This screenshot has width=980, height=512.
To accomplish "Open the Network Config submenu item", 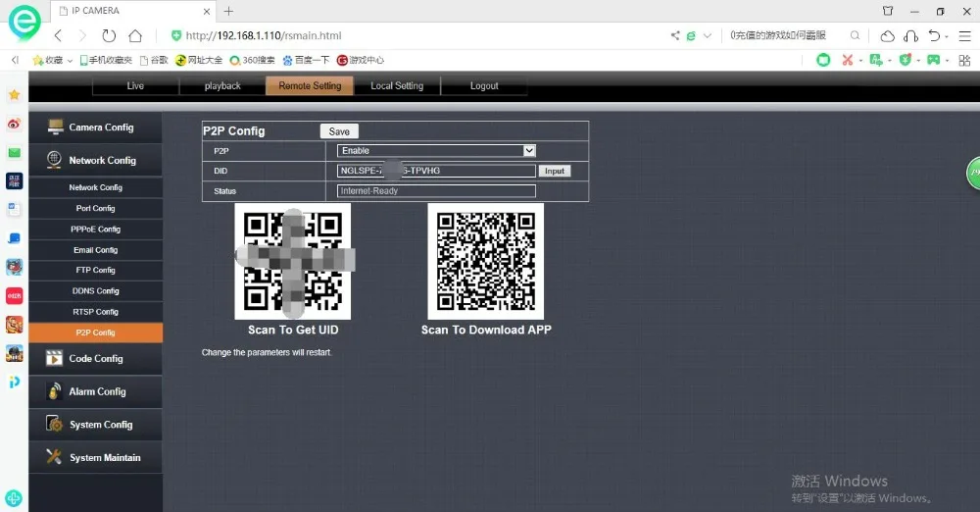I will pos(96,187).
